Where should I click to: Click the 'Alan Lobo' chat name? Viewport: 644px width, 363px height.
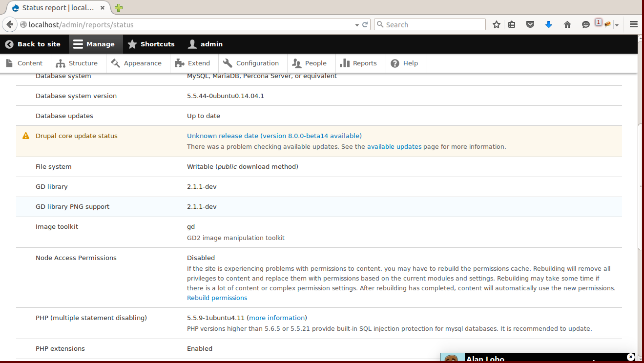click(485, 360)
